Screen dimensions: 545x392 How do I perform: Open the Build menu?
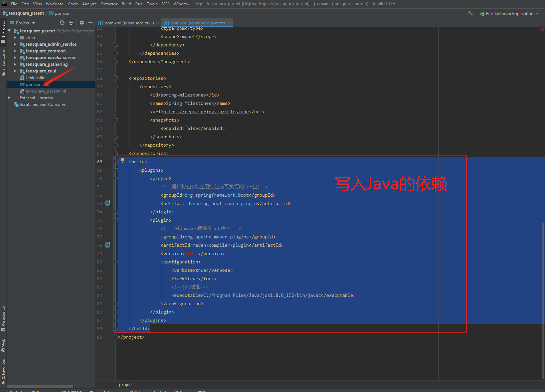coord(126,4)
